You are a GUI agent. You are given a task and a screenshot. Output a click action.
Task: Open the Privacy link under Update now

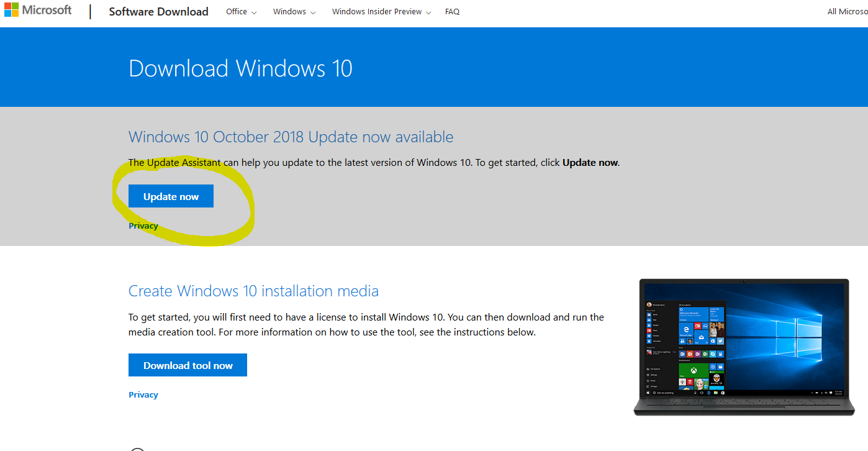click(143, 225)
